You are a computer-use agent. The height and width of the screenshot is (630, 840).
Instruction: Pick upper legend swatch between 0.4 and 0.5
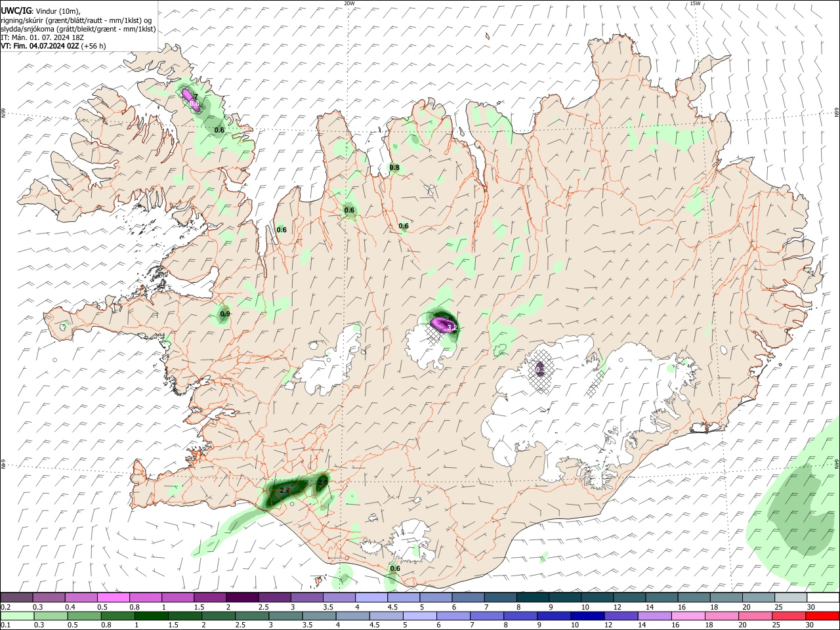point(81,598)
